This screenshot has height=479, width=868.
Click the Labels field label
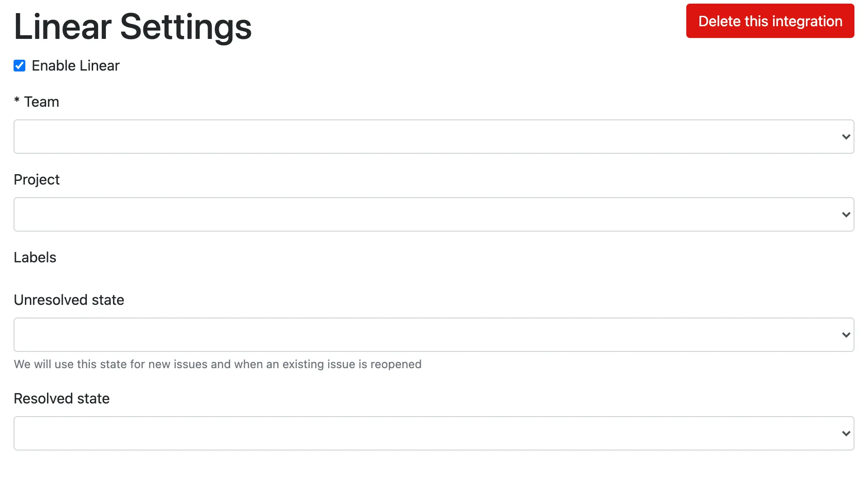(x=35, y=257)
